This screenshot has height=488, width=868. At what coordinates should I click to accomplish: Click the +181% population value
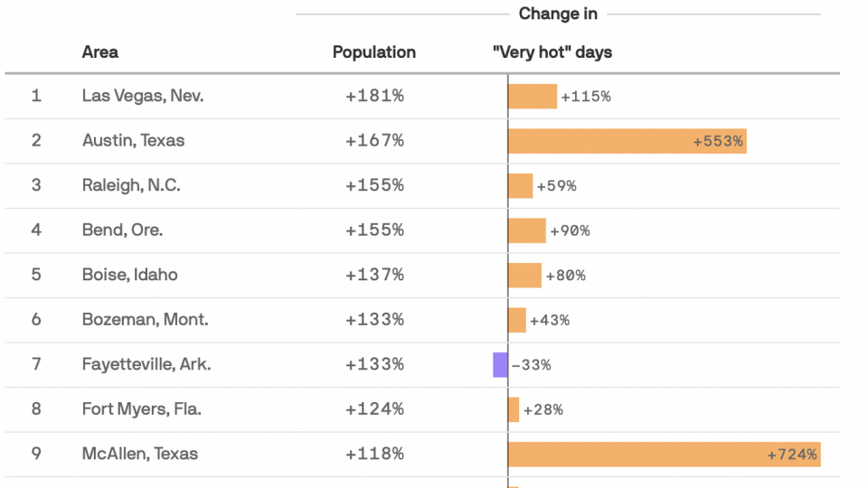coord(374,96)
